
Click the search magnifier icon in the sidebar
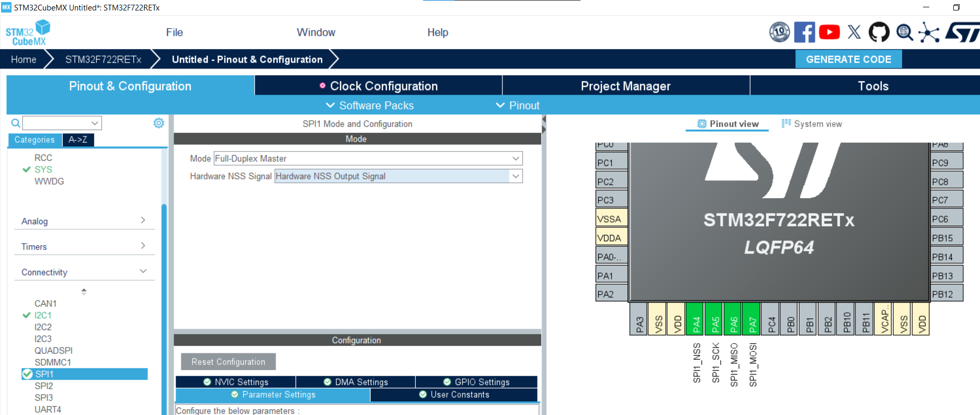16,123
